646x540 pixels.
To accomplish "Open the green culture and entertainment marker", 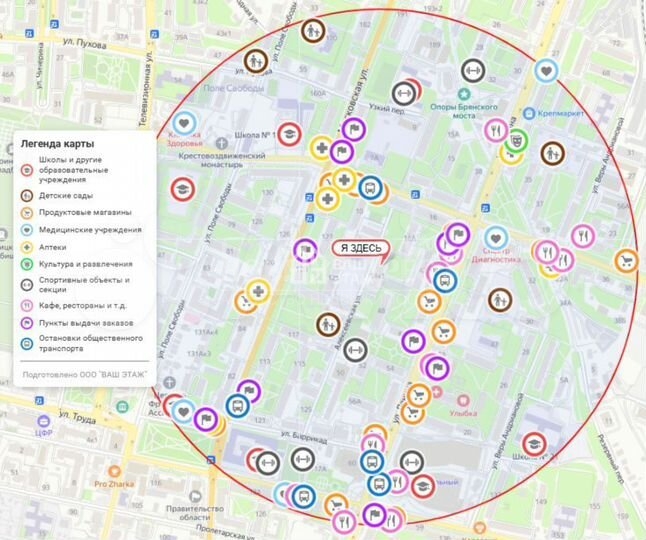I will (515, 140).
